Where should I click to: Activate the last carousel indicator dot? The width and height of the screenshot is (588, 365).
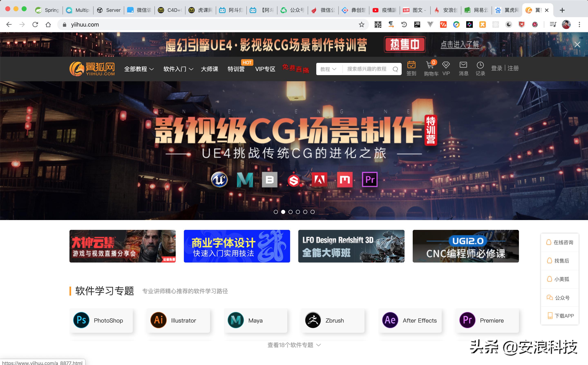(x=313, y=212)
